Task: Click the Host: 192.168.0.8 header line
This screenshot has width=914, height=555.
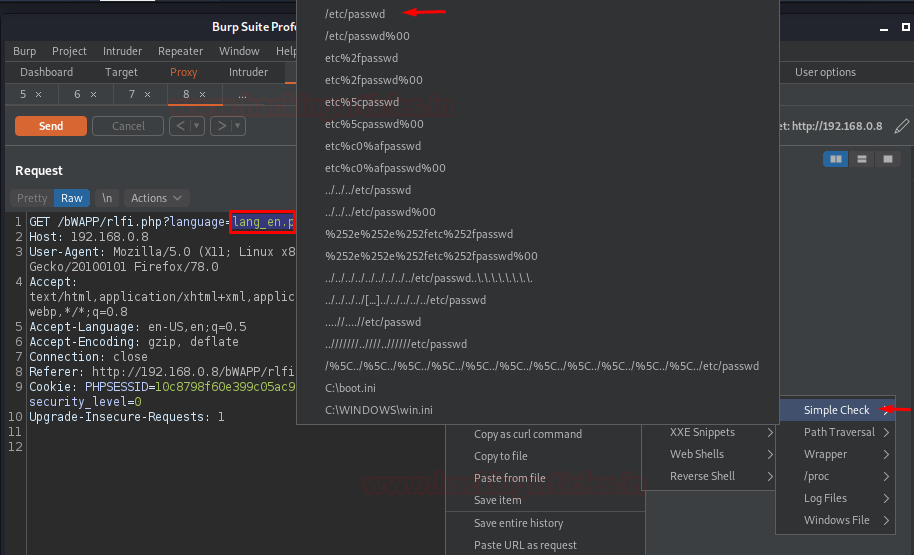Action: (x=89, y=237)
